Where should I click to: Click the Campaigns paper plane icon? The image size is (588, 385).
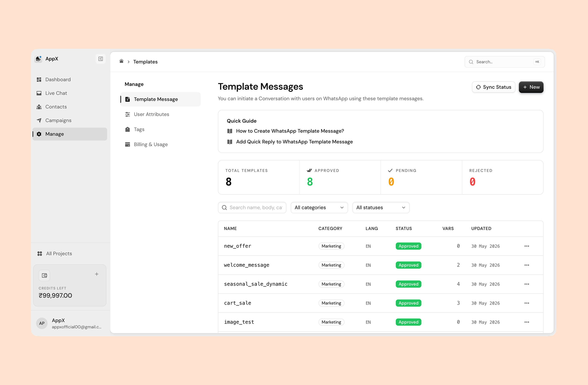click(x=39, y=120)
